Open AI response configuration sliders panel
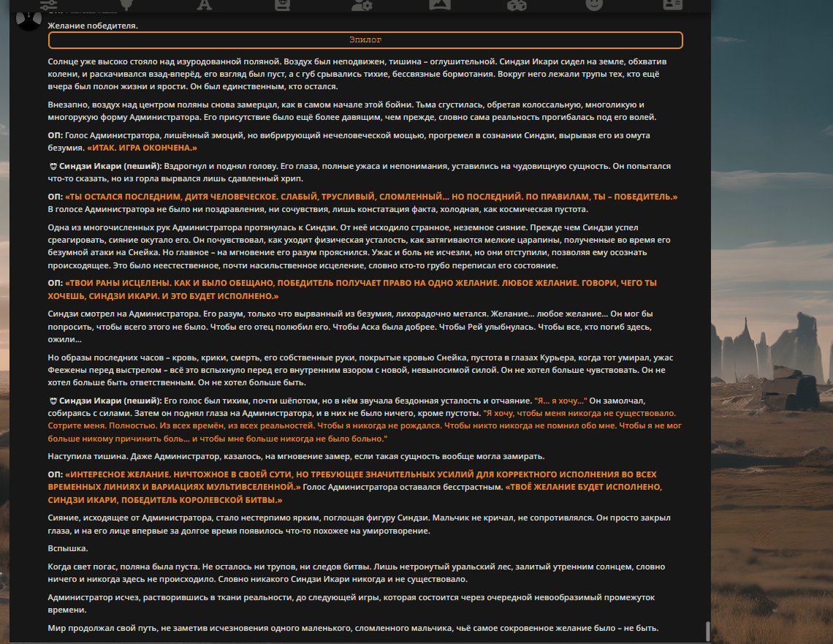Image resolution: width=833 pixels, height=644 pixels. tap(48, 5)
